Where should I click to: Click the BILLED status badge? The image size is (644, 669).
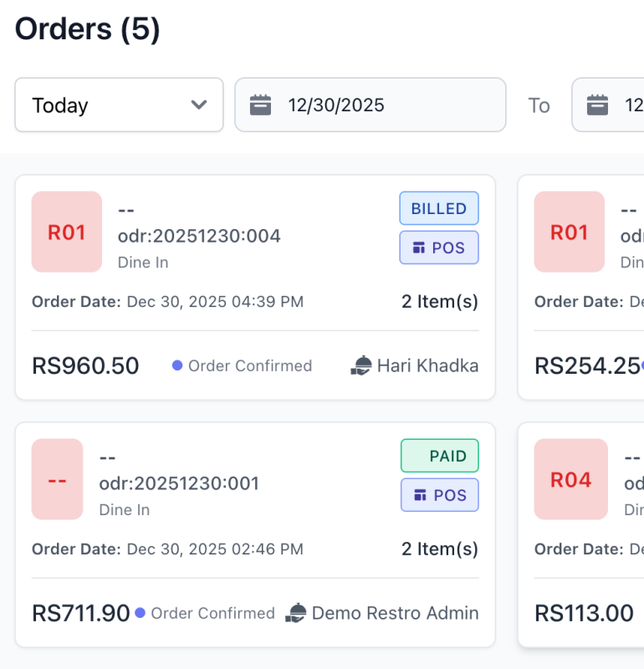click(439, 208)
